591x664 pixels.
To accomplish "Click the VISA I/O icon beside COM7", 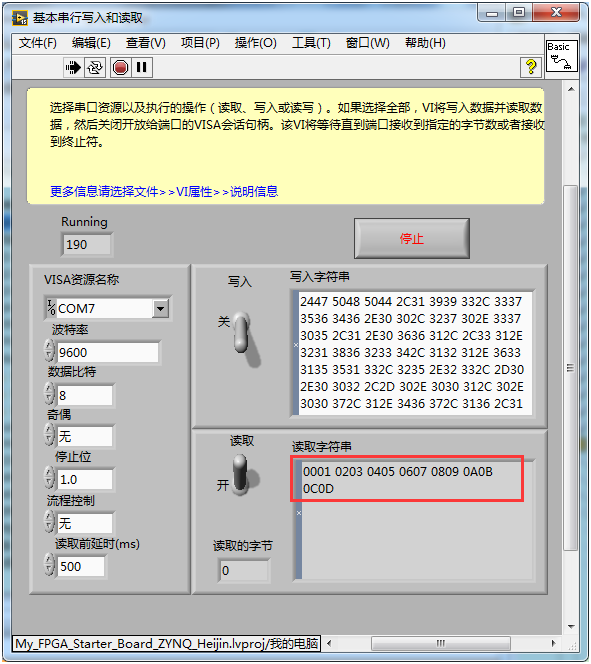I will [51, 308].
